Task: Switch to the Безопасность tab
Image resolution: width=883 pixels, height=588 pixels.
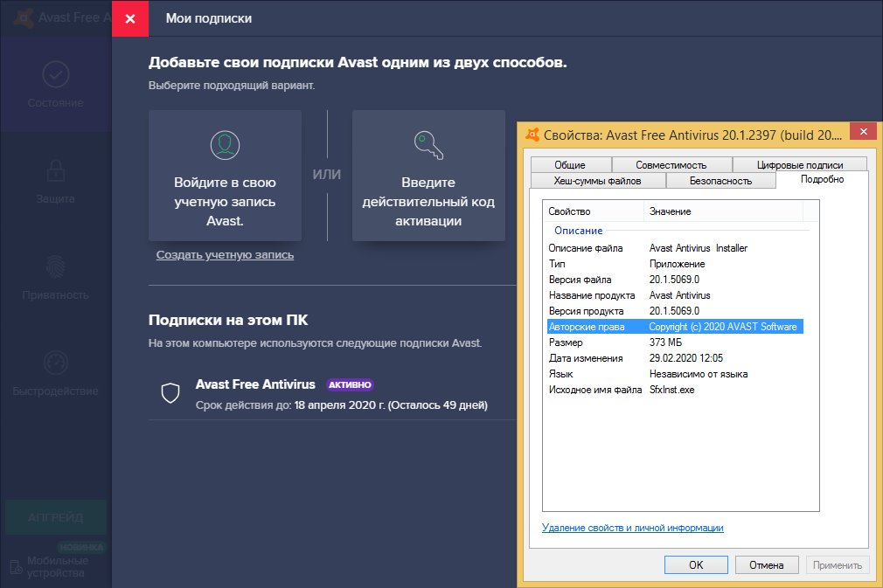Action: (720, 181)
